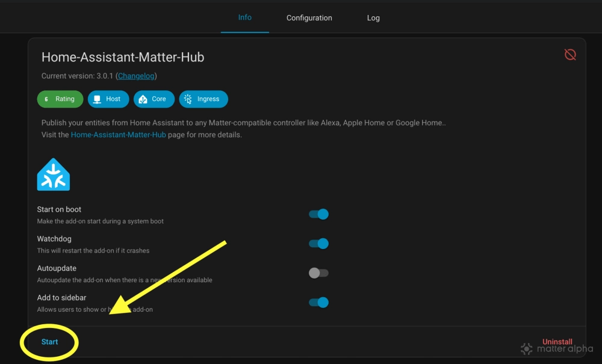Click the matter alpha watermark logo

click(557, 348)
